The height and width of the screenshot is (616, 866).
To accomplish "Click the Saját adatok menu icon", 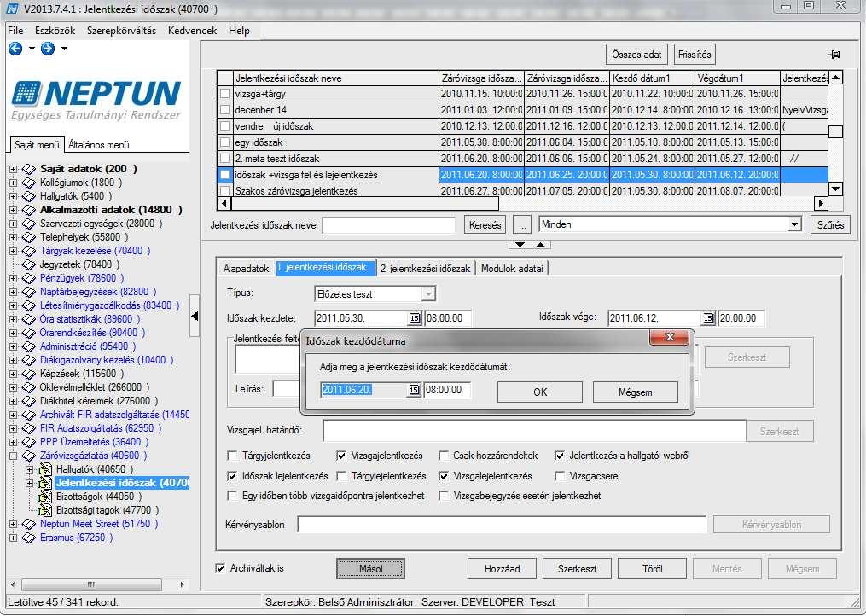I will (x=29, y=169).
